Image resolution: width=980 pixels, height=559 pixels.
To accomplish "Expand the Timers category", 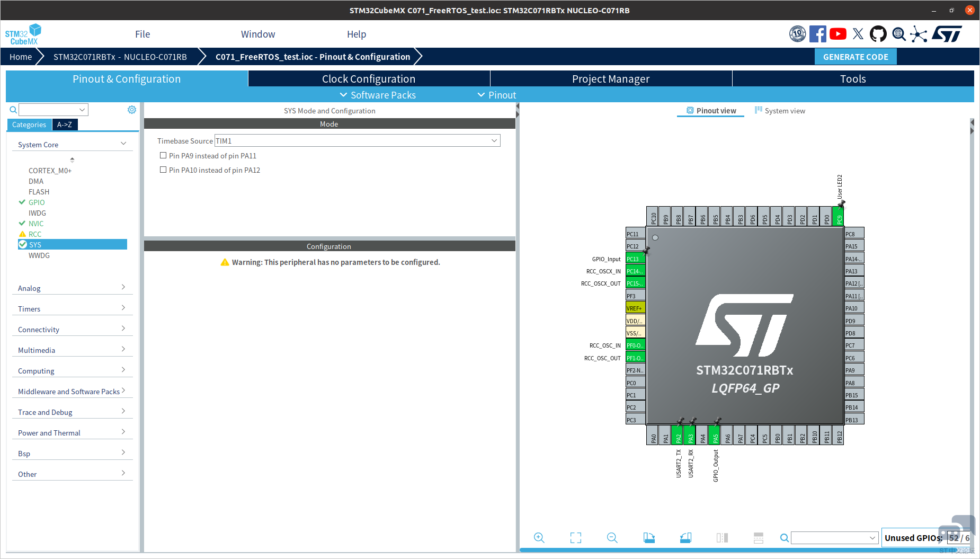I will pyautogui.click(x=72, y=308).
